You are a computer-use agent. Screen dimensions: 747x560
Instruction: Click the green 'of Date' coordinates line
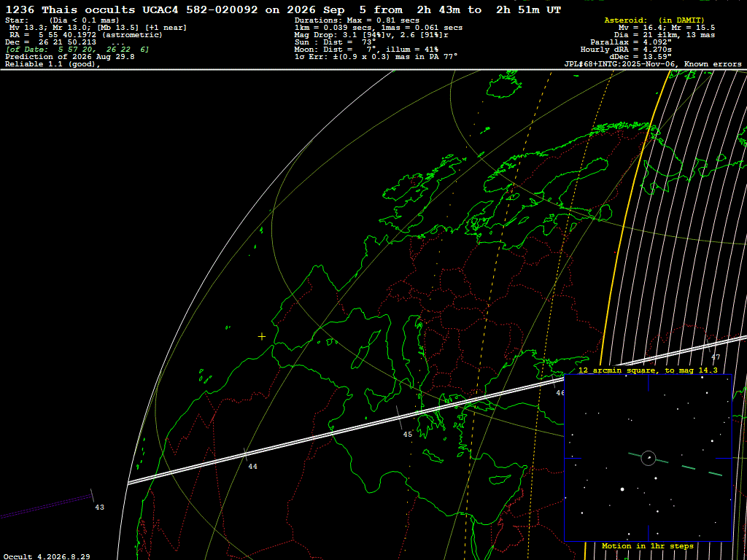click(77, 49)
